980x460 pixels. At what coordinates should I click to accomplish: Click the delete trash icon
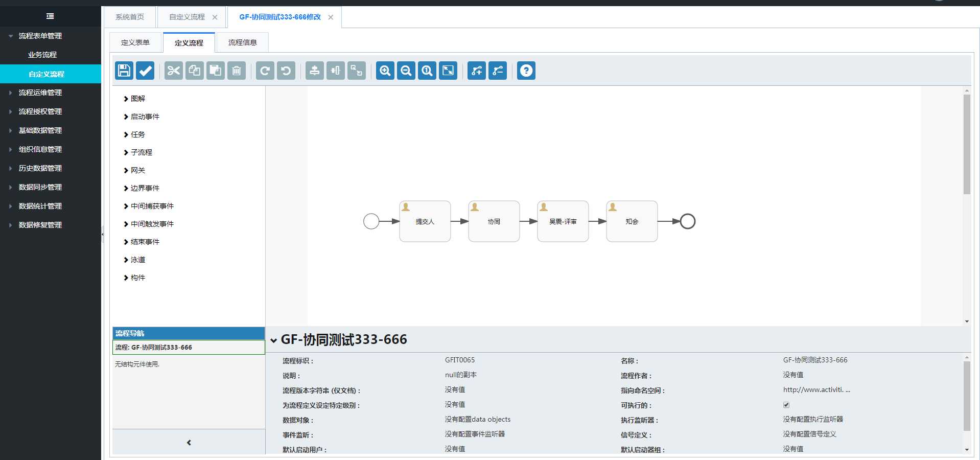[237, 71]
